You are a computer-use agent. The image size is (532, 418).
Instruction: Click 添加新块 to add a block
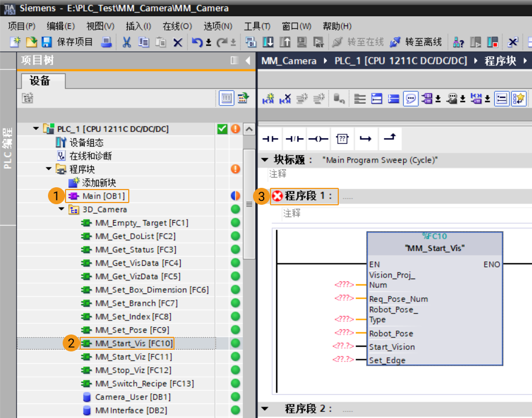pyautogui.click(x=99, y=183)
